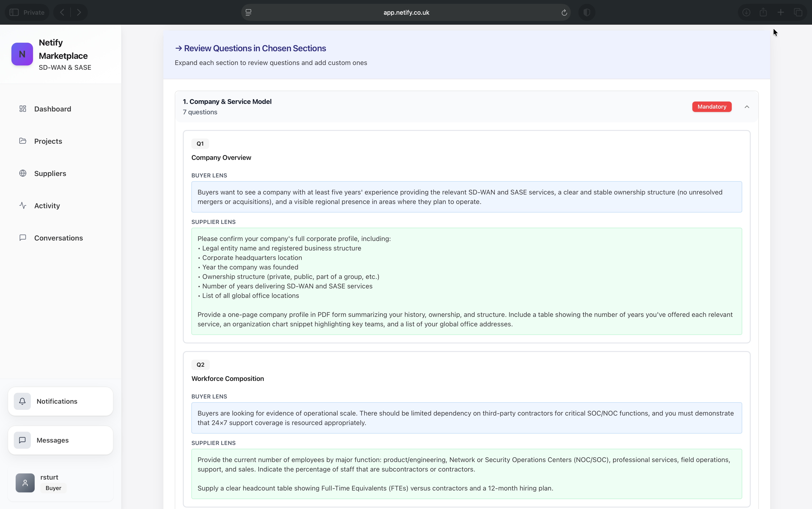Open the privacy report shield

click(587, 13)
